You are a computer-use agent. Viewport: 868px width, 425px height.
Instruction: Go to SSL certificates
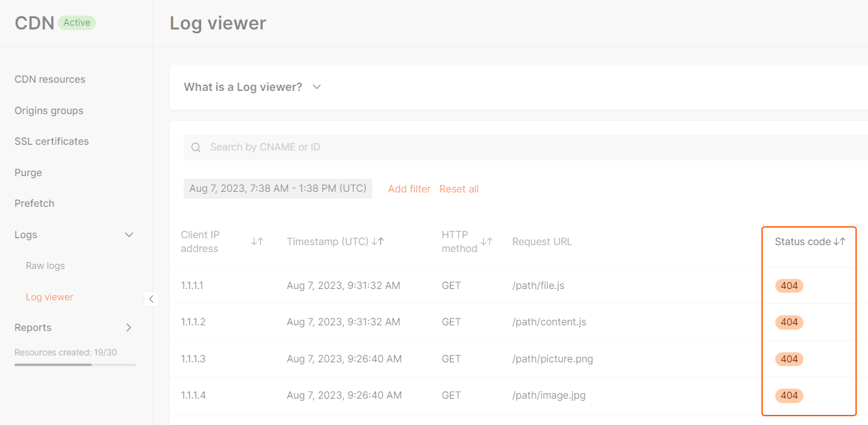pos(51,141)
